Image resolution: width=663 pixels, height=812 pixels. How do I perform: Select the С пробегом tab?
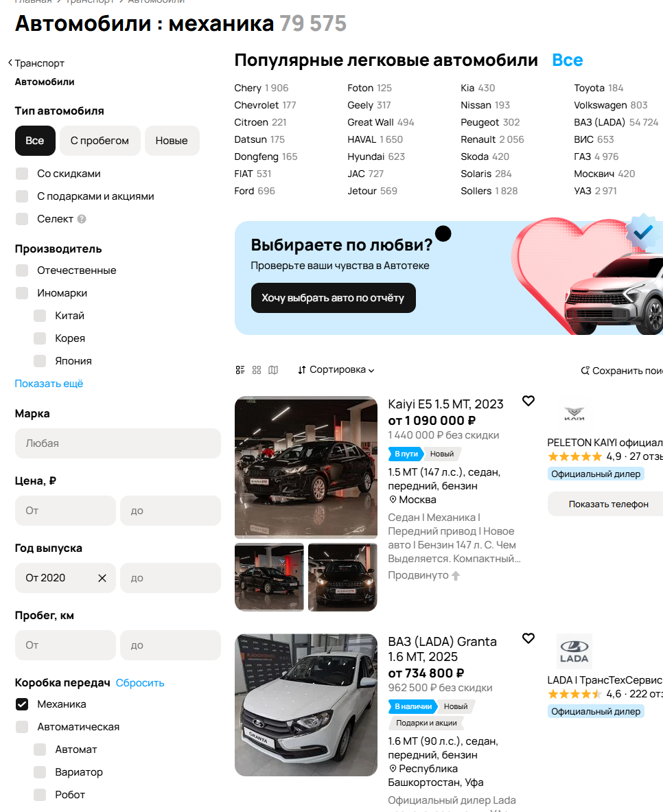click(100, 141)
